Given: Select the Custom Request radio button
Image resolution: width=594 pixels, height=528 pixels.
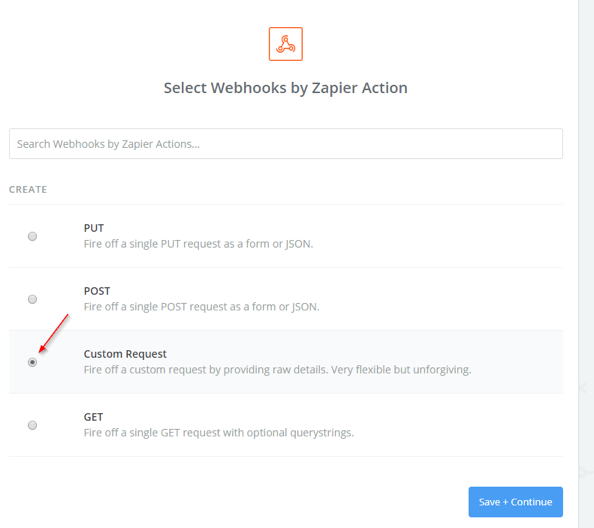Looking at the screenshot, I should 33,362.
